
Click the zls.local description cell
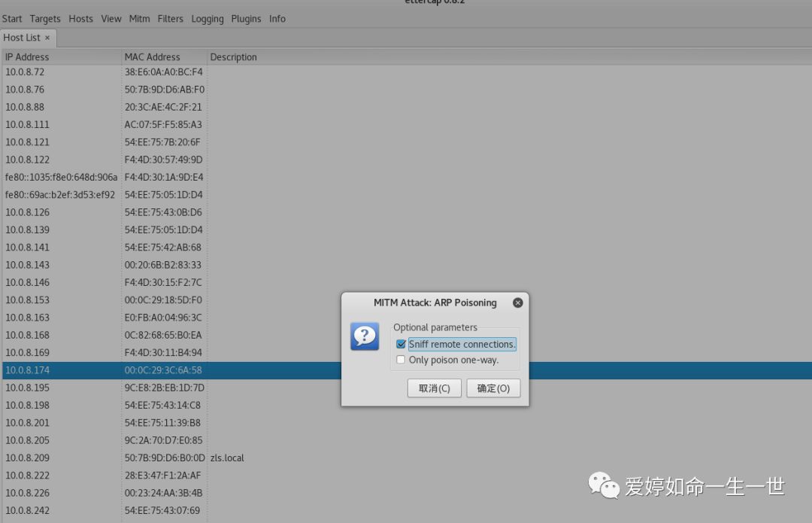point(227,458)
